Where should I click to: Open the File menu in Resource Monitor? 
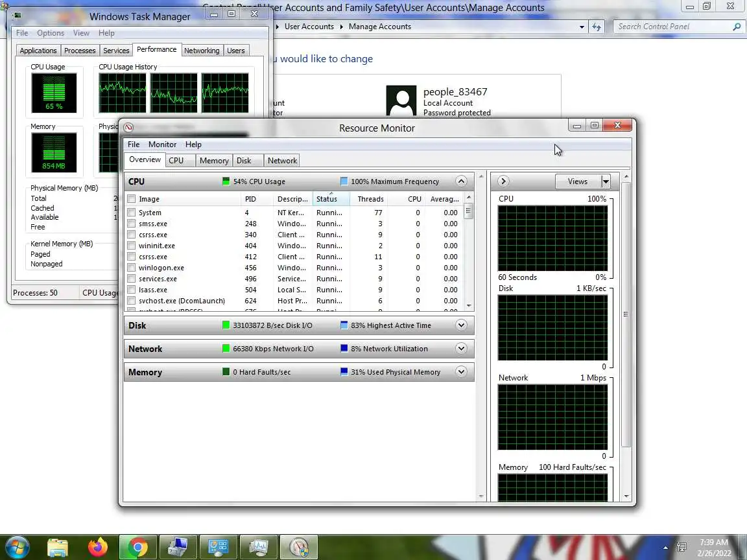point(134,145)
